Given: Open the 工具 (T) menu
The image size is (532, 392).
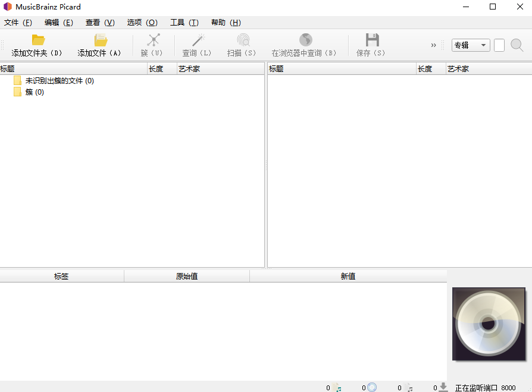Looking at the screenshot, I should click(184, 23).
